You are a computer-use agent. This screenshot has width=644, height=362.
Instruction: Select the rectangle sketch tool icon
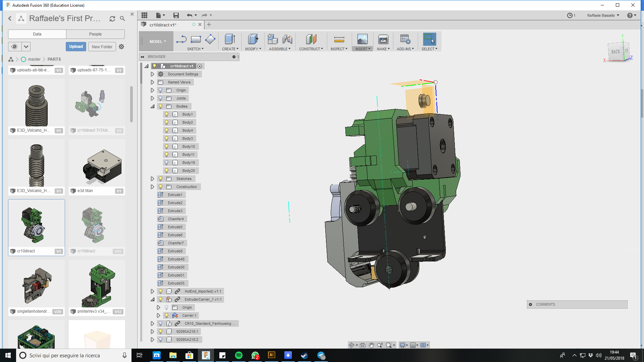point(196,40)
